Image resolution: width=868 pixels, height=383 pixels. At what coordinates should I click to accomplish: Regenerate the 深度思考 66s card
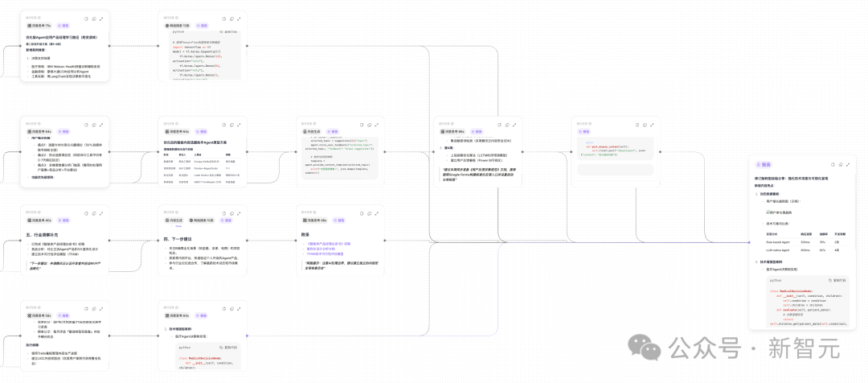click(499, 124)
